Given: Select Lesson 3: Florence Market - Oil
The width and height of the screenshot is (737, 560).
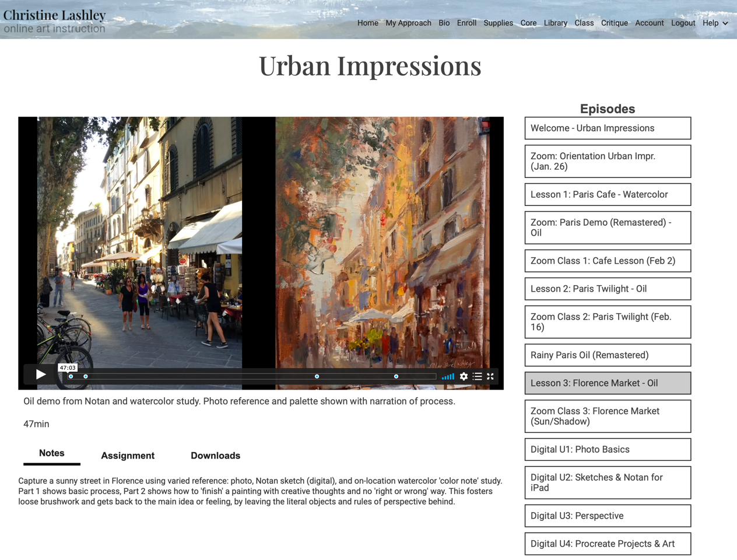Looking at the screenshot, I should click(x=608, y=384).
